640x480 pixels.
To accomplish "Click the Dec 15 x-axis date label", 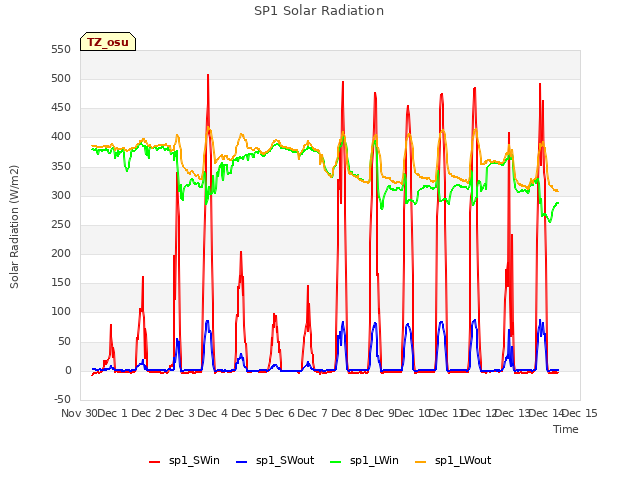I will [x=580, y=413].
